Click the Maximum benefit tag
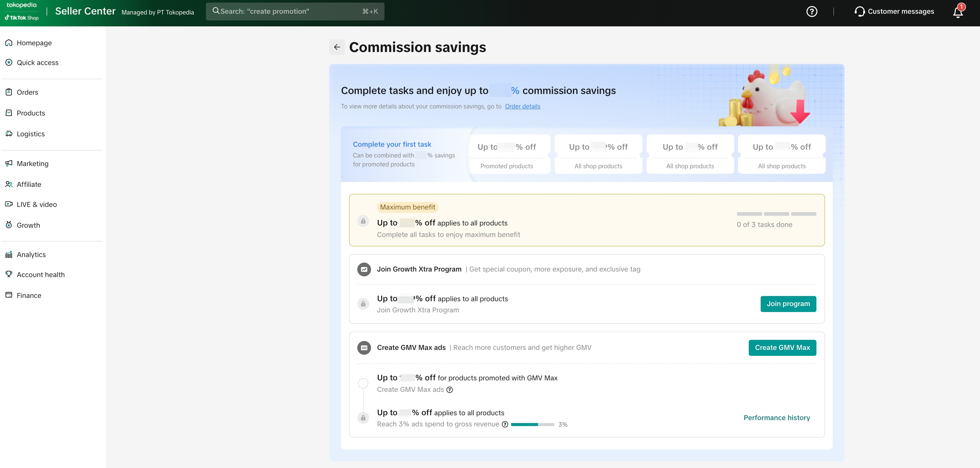The height and width of the screenshot is (468, 980). coord(407,207)
